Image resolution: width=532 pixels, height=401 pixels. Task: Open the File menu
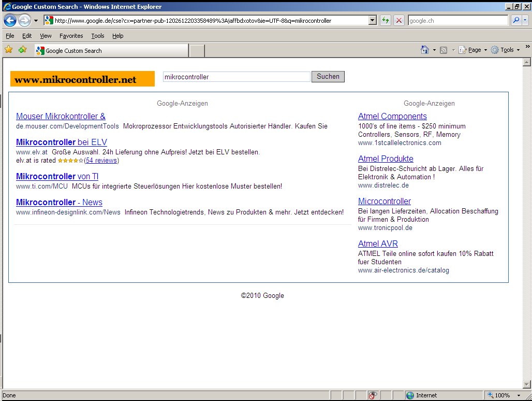[x=10, y=36]
